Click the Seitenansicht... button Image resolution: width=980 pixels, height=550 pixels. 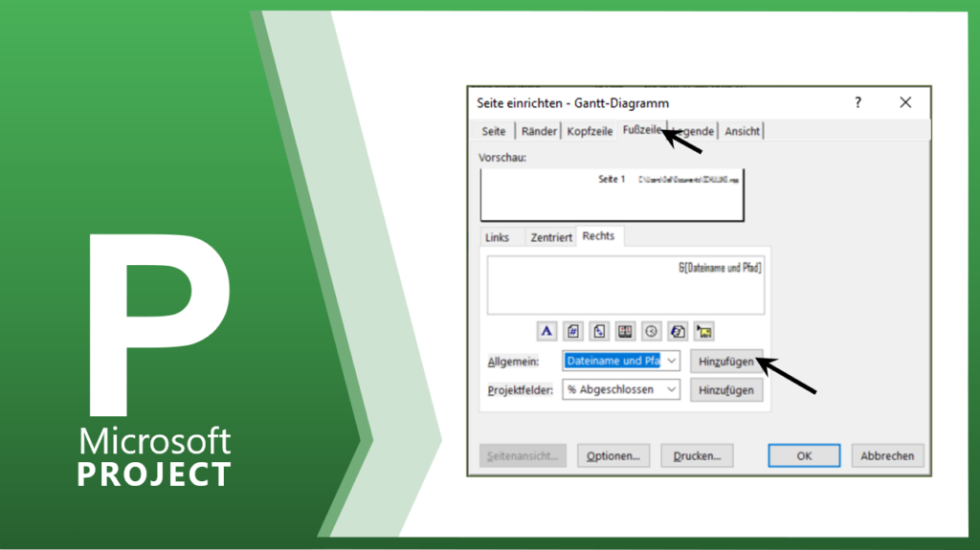[x=523, y=455]
